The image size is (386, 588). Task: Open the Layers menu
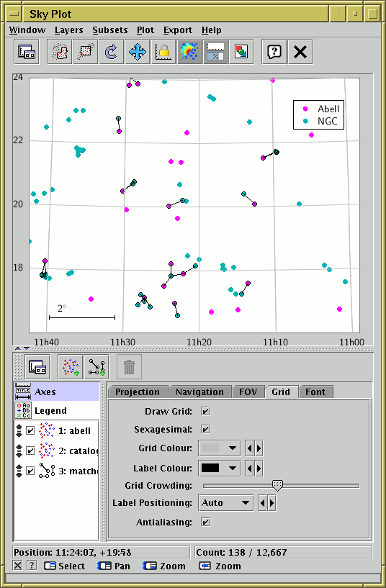(68, 30)
